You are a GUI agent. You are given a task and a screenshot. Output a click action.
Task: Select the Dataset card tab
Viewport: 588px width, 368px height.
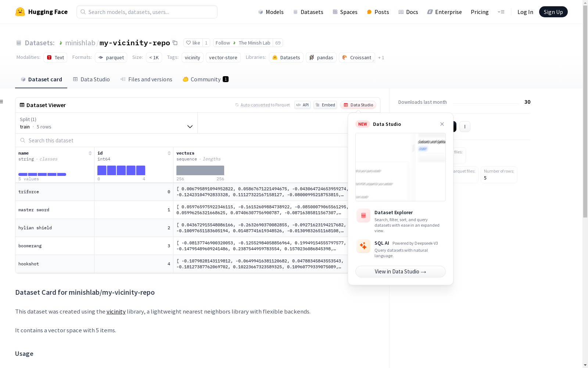point(41,79)
